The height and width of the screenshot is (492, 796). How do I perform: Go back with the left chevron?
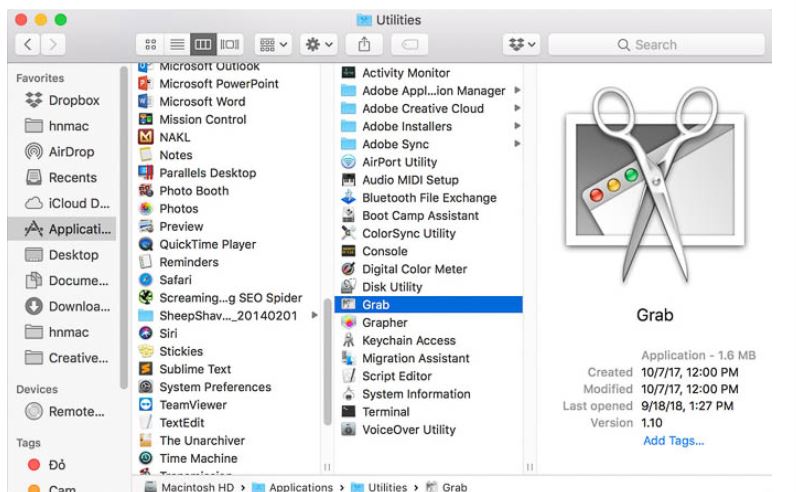pos(28,45)
